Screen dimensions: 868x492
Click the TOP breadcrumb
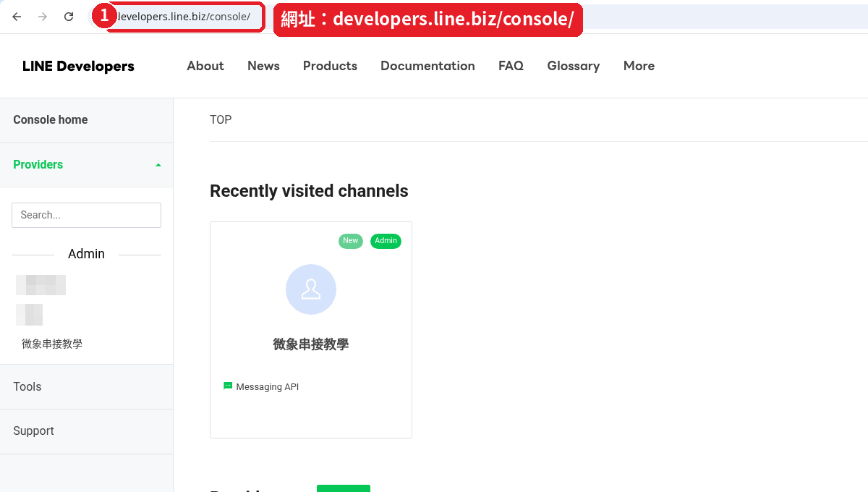(221, 120)
